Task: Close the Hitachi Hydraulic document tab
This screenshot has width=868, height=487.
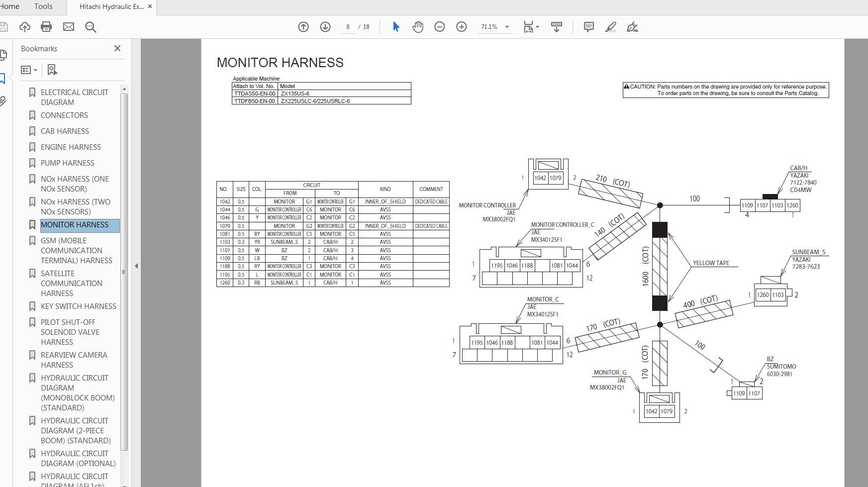Action: pyautogui.click(x=151, y=6)
